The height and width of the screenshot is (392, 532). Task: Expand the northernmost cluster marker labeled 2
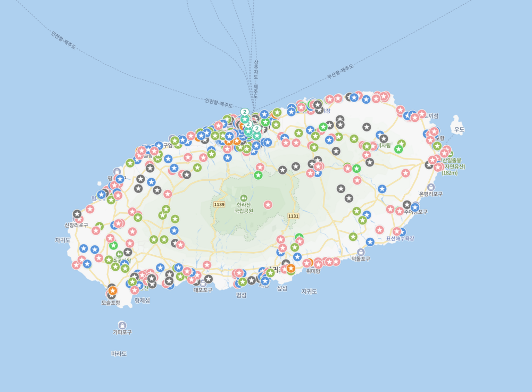tap(244, 112)
